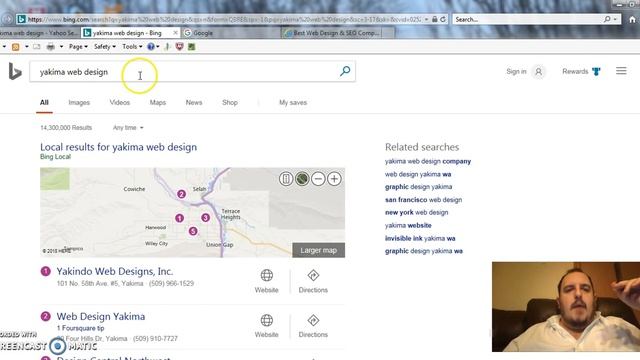Get Directions to Yakindo Web Designs
Viewport: 640px width, 360px height.
click(x=313, y=281)
